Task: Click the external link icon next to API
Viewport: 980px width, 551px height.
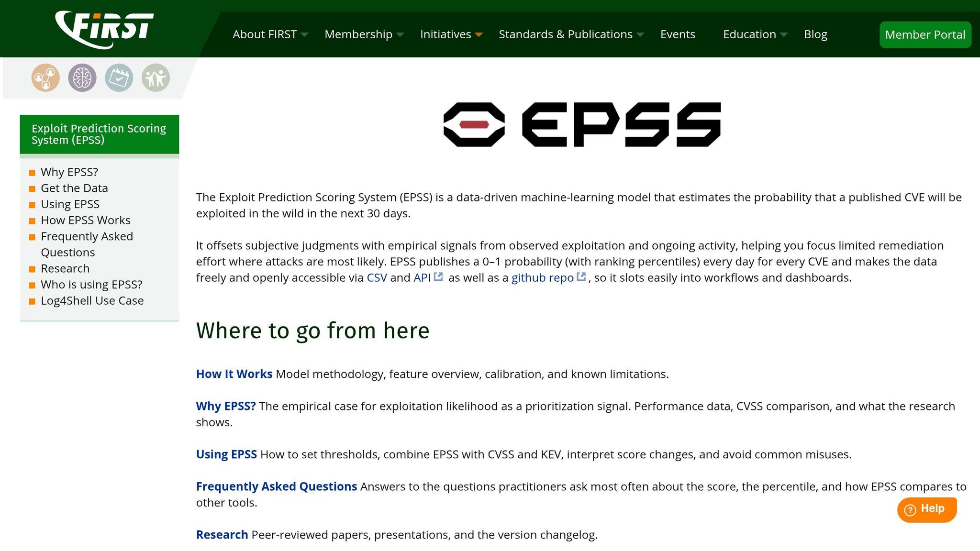Action: [x=438, y=276]
